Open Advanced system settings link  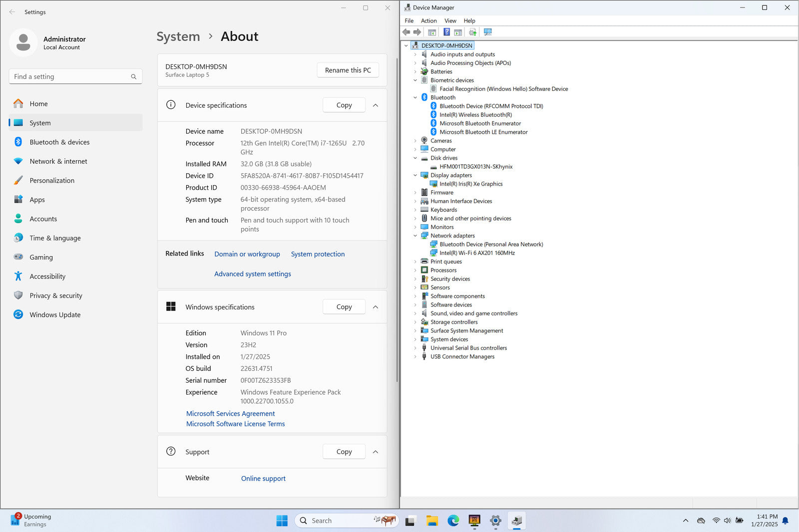[x=253, y=274]
